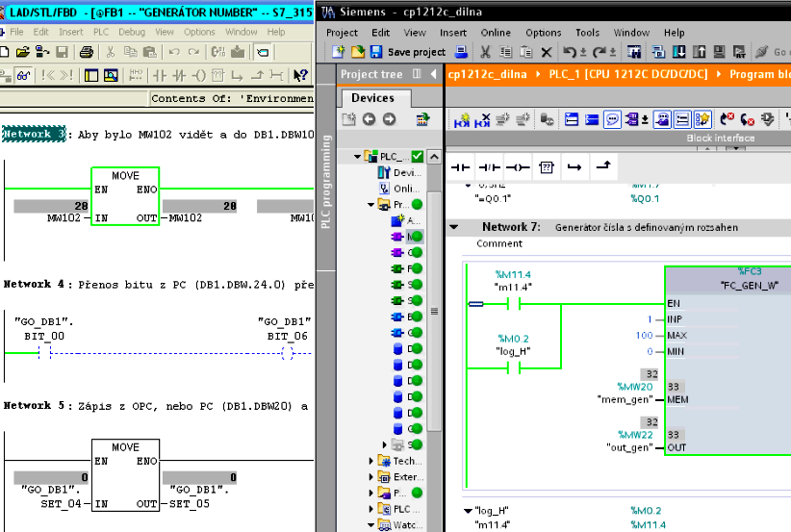Open a project in LAD/STL/FBD editor
The width and height of the screenshot is (791, 532).
coord(23,51)
